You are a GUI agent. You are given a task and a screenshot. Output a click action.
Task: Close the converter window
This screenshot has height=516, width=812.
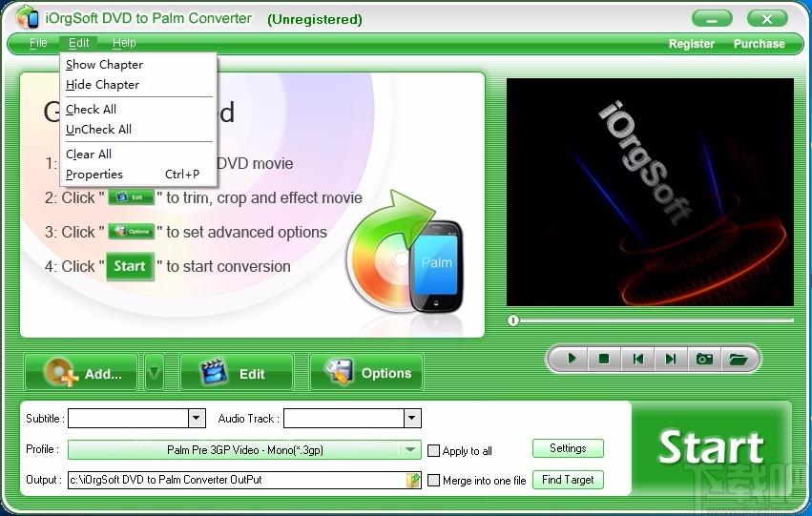[767, 19]
